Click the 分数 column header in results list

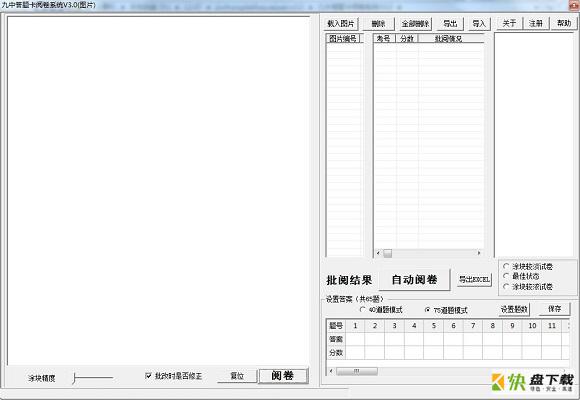click(x=407, y=38)
